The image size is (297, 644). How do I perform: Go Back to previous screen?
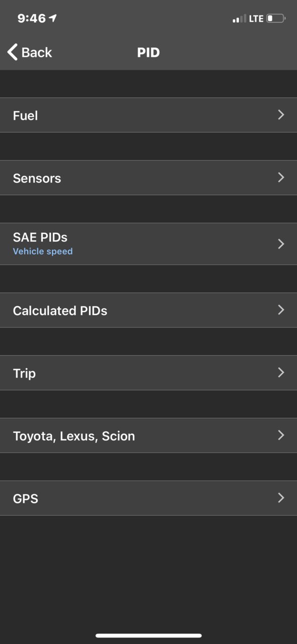[30, 52]
